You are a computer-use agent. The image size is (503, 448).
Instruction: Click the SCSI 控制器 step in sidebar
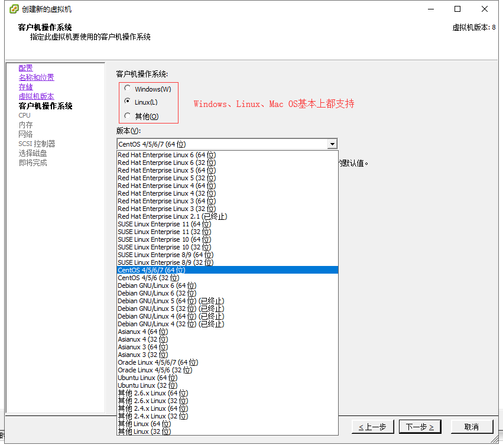point(37,144)
